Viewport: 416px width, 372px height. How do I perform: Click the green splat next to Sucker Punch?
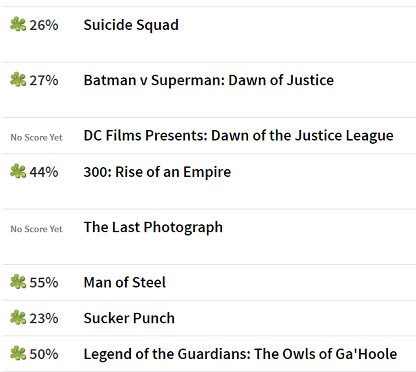18,318
